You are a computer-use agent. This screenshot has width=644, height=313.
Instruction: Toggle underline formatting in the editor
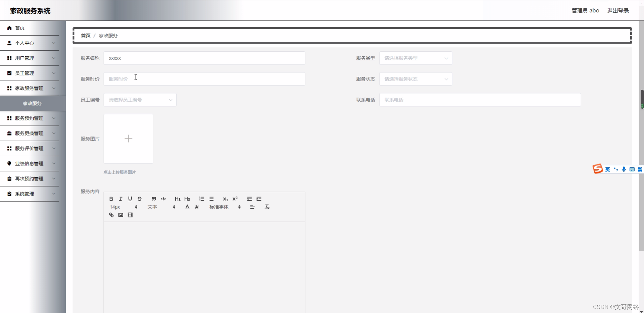click(130, 199)
